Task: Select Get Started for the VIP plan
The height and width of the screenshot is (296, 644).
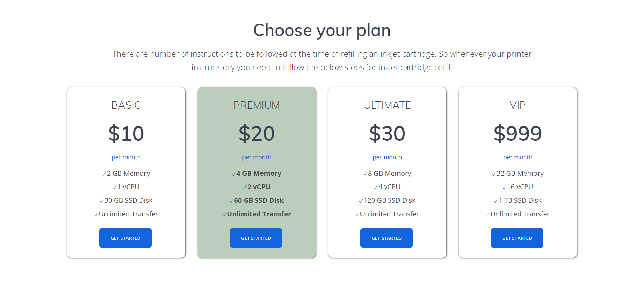Action: click(x=517, y=238)
